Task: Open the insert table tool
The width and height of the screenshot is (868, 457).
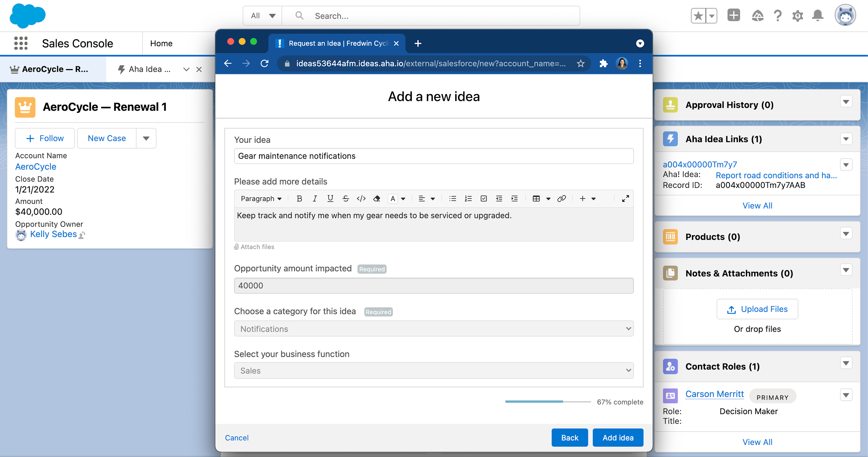Action: pyautogui.click(x=536, y=199)
